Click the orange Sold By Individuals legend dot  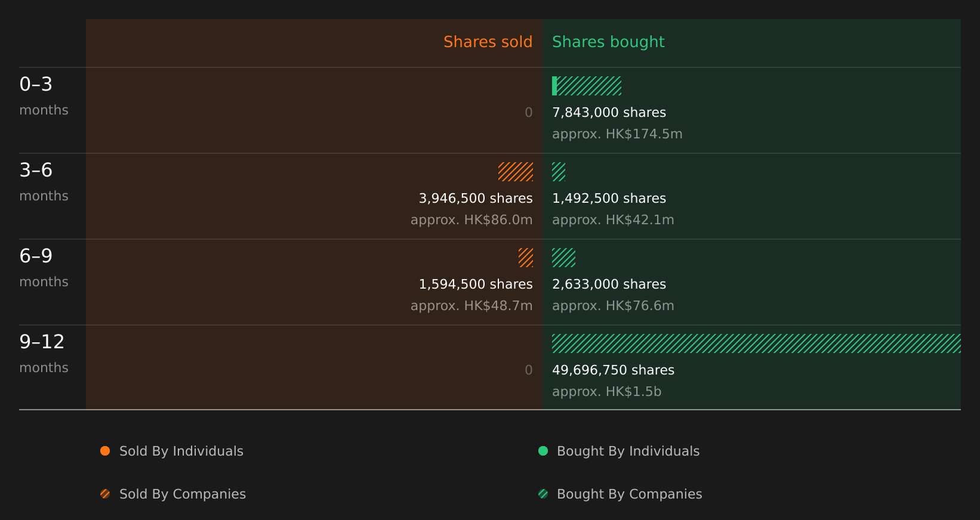(x=105, y=451)
